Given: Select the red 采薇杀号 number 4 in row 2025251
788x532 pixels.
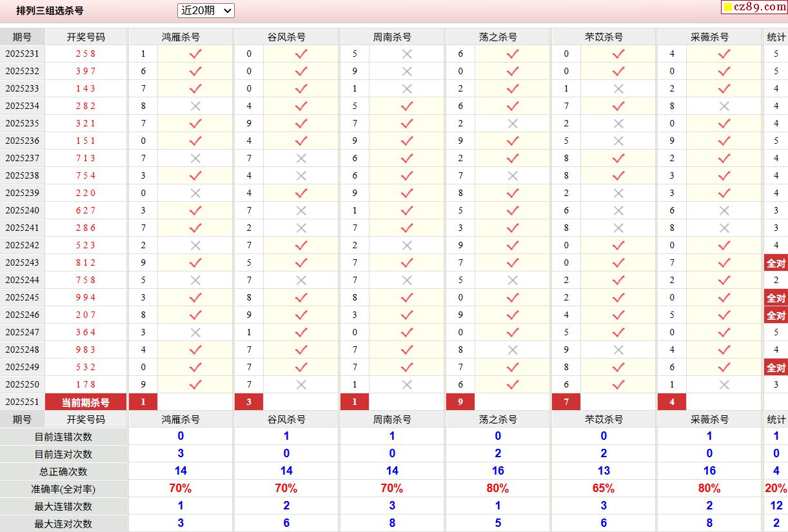Looking at the screenshot, I should coord(672,402).
